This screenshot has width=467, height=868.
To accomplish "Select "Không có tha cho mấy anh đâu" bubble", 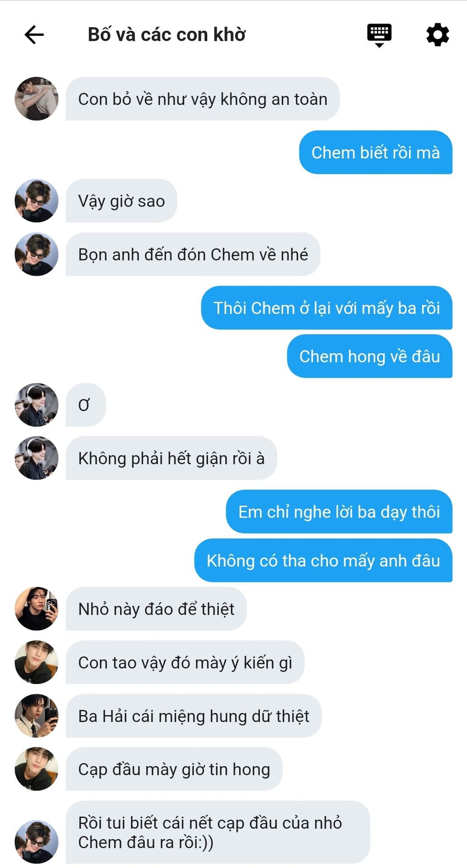I will pyautogui.click(x=324, y=561).
